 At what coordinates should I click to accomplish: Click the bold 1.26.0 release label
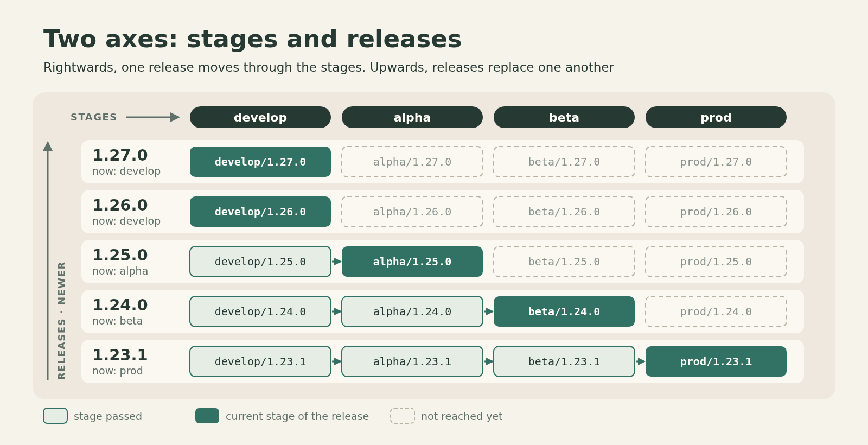click(120, 205)
